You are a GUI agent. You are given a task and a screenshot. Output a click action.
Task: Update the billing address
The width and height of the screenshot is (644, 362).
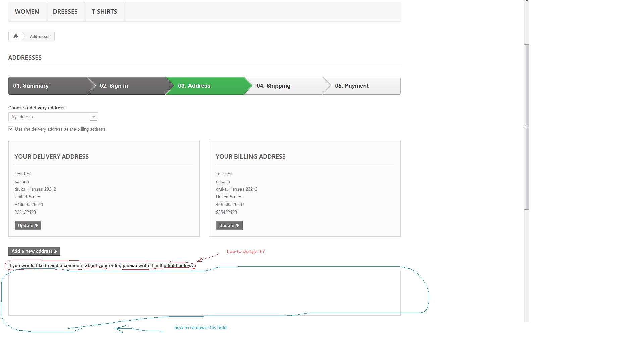coord(229,225)
